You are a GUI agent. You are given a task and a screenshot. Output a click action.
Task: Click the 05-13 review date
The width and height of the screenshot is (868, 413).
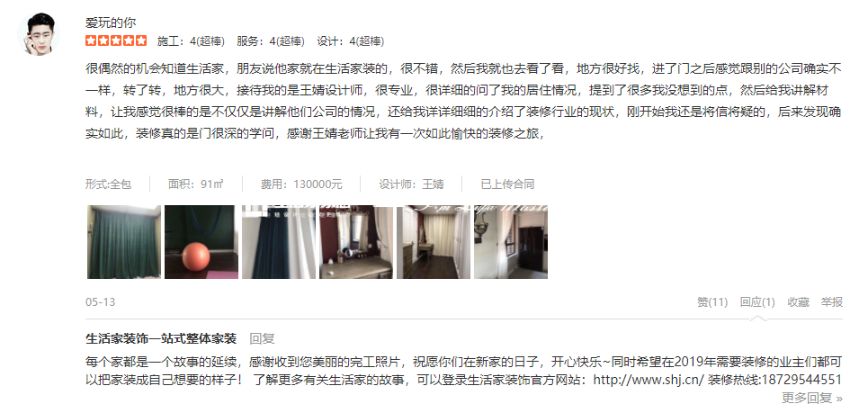coord(100,302)
